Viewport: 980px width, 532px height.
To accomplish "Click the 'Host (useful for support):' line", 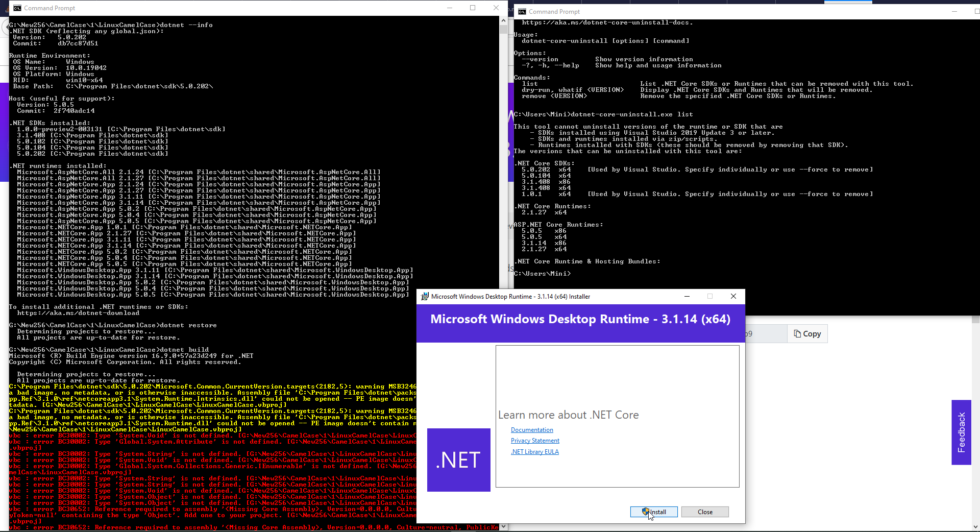I will tap(62, 99).
